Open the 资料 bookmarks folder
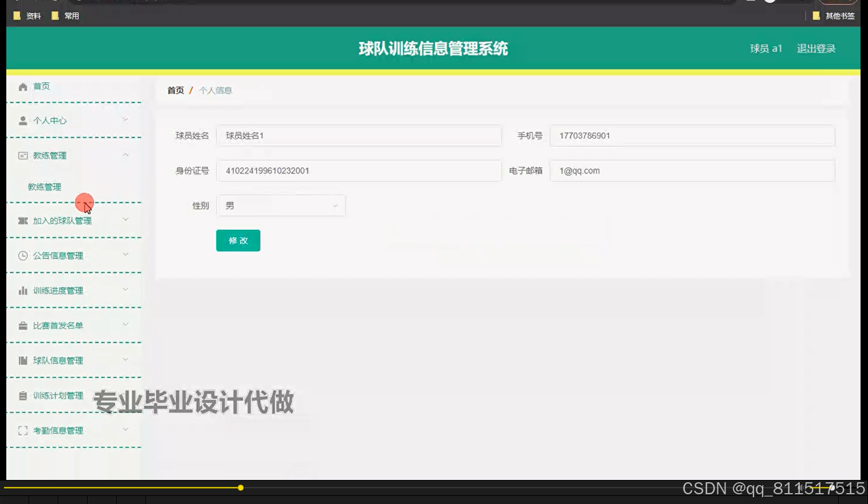 [27, 15]
